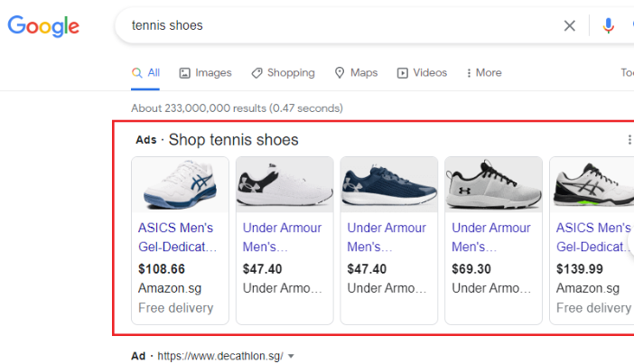Open Under Armour Men's link under navy shoe
Screen dimensions: 634x364
[x=387, y=238]
